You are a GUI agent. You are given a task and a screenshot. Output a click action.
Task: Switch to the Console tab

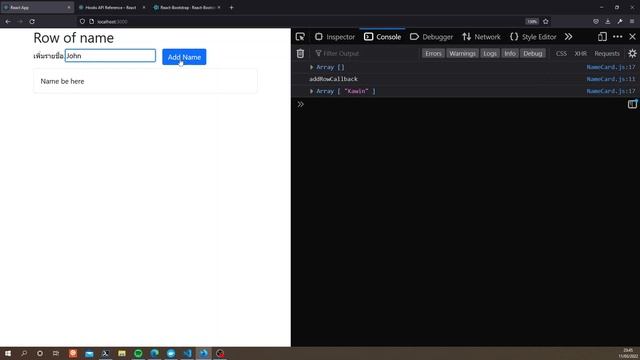(x=382, y=37)
